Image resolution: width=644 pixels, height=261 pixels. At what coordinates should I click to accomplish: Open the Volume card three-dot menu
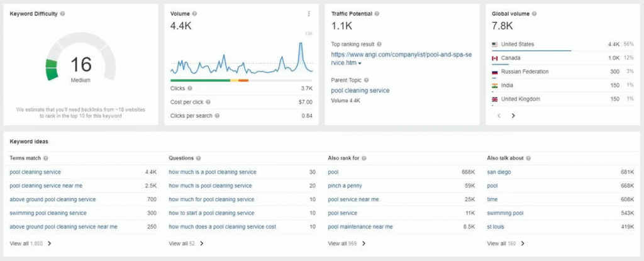[309, 14]
